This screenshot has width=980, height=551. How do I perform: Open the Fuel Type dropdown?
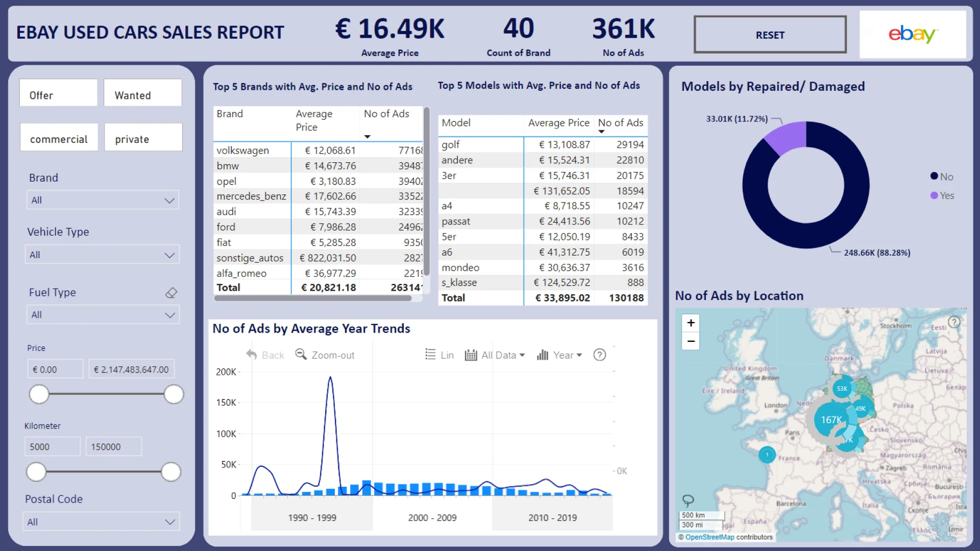coord(103,315)
